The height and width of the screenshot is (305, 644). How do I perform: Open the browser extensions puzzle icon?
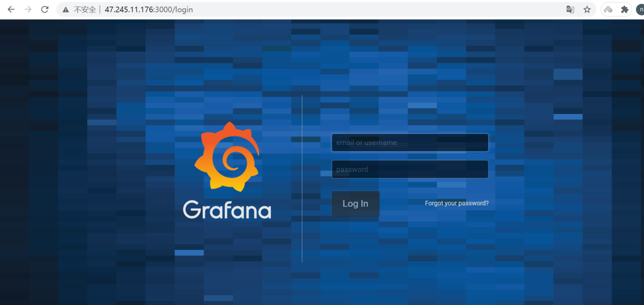[625, 10]
